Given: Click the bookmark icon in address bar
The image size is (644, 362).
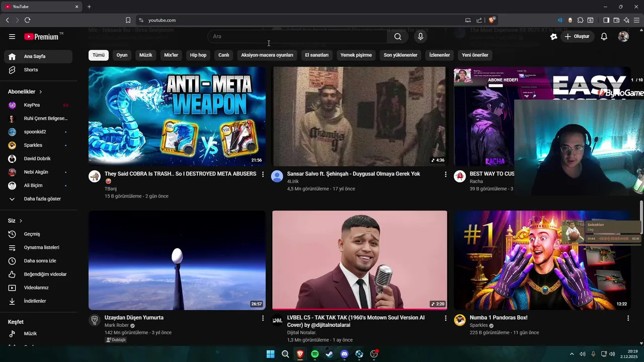Looking at the screenshot, I should pyautogui.click(x=128, y=20).
